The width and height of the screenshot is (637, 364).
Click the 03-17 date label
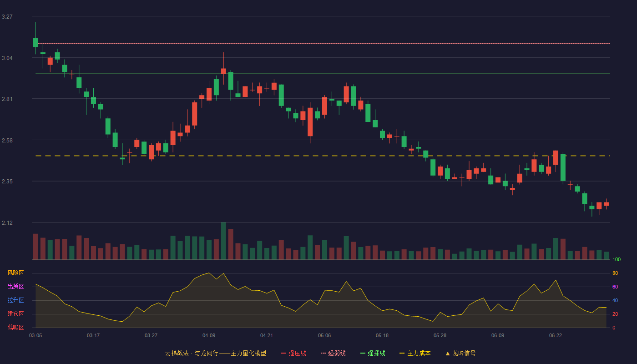93,335
